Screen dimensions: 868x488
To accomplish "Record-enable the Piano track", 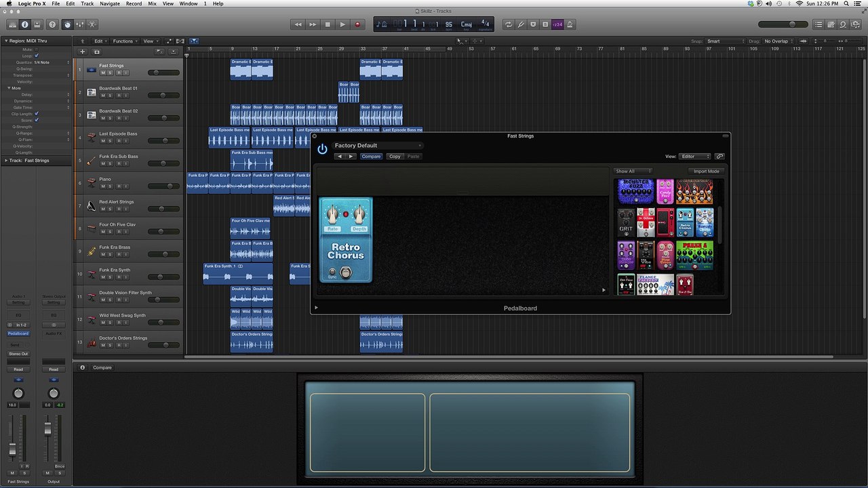I will click(x=118, y=186).
